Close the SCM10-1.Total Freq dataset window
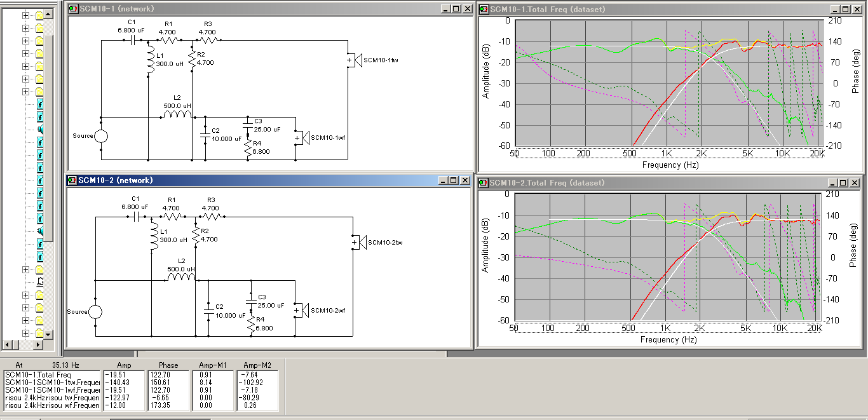Image resolution: width=868 pixels, height=420 pixels. (x=857, y=9)
